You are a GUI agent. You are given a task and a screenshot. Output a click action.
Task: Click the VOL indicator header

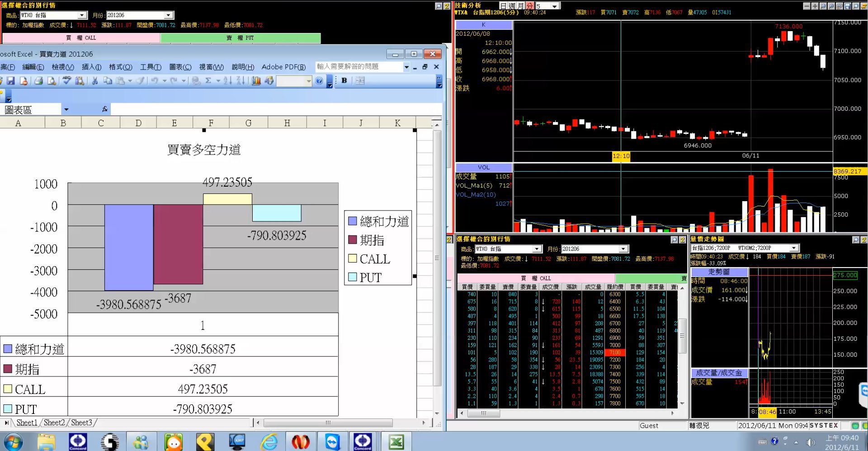484,167
